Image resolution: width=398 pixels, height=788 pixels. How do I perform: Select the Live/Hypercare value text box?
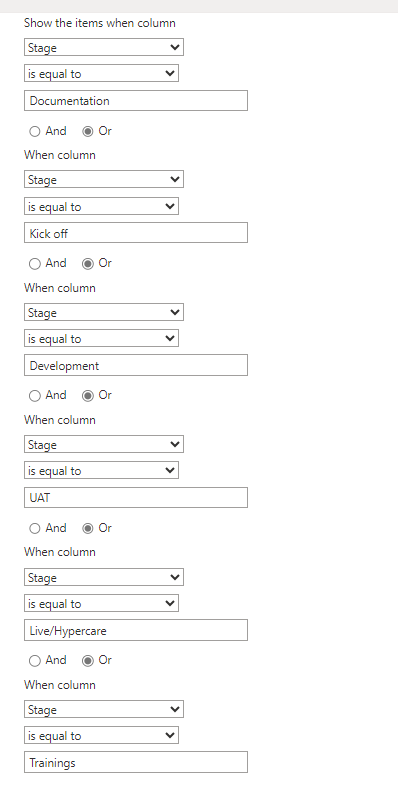[136, 630]
